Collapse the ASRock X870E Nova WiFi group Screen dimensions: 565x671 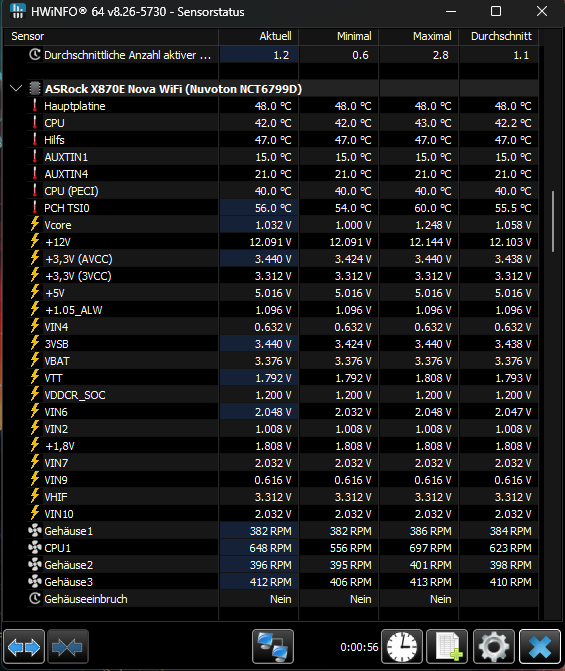[16, 89]
